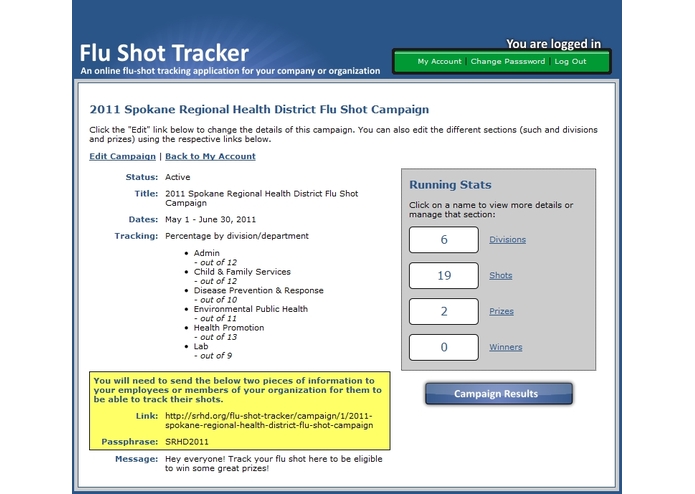The width and height of the screenshot is (695, 494).
Task: Open the Divisions section link
Action: [508, 240]
